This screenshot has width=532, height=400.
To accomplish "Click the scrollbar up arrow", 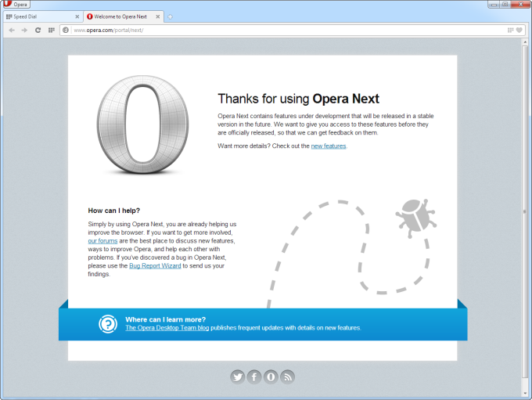I will pos(525,42).
